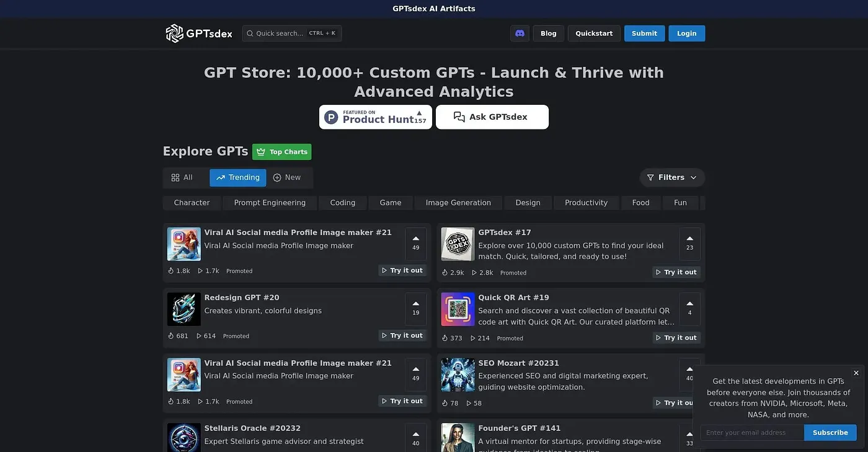The height and width of the screenshot is (452, 868).
Task: Expand the Filters dropdown
Action: pos(672,177)
